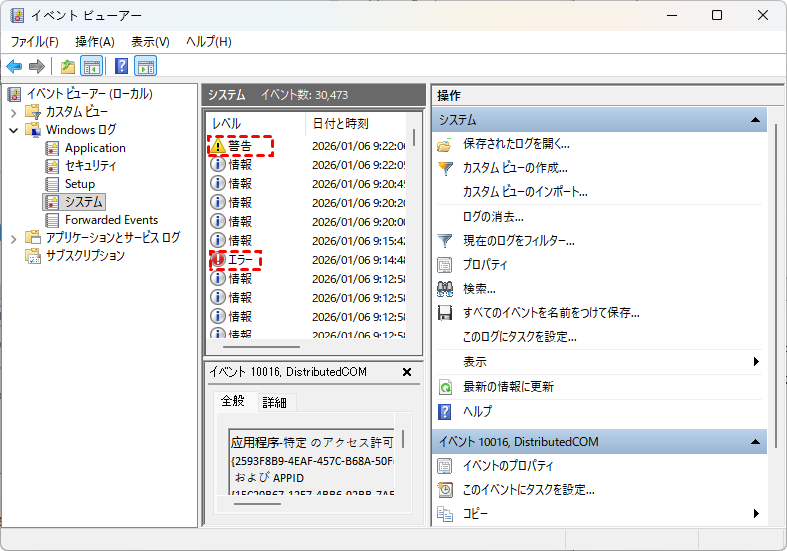
Task: Click the refresh icon for 最新の情報に更新
Action: 445,387
